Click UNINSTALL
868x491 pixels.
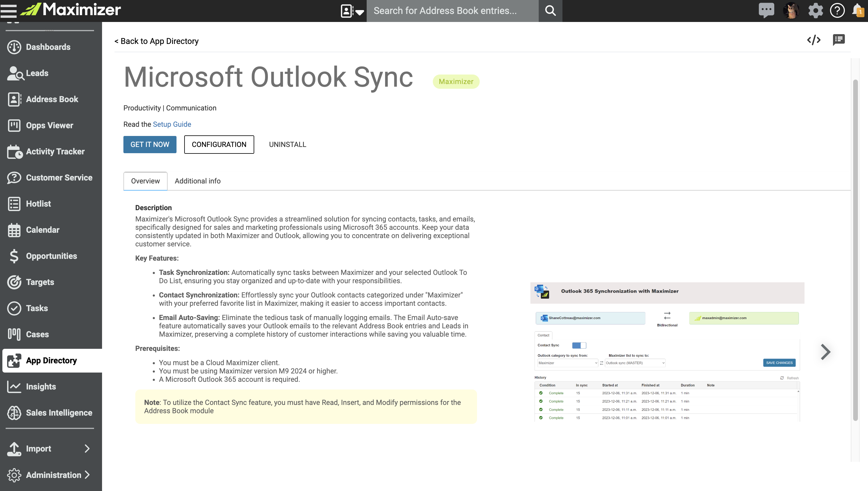(x=287, y=145)
